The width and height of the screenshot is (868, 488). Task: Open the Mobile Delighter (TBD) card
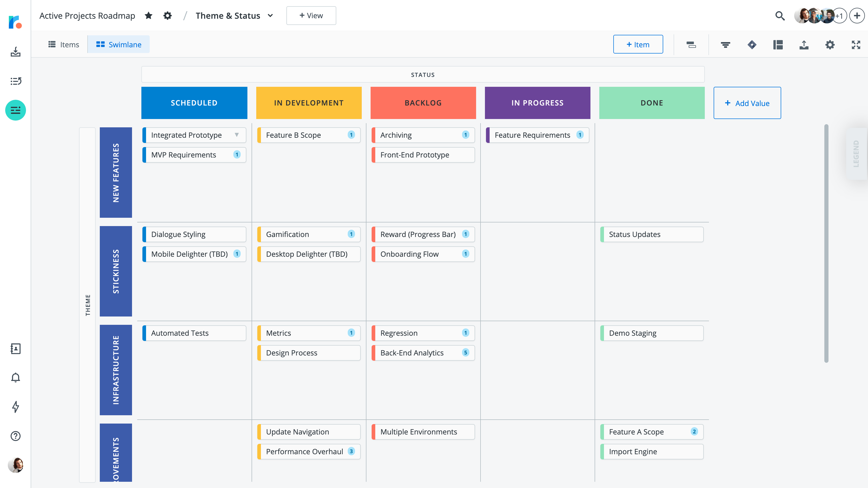[x=194, y=254]
